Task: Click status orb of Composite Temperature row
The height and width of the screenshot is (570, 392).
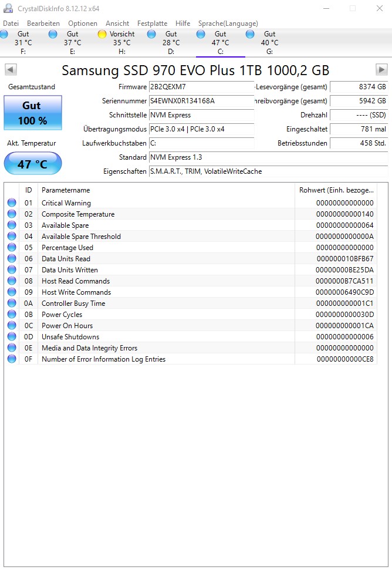Action: pyautogui.click(x=12, y=214)
